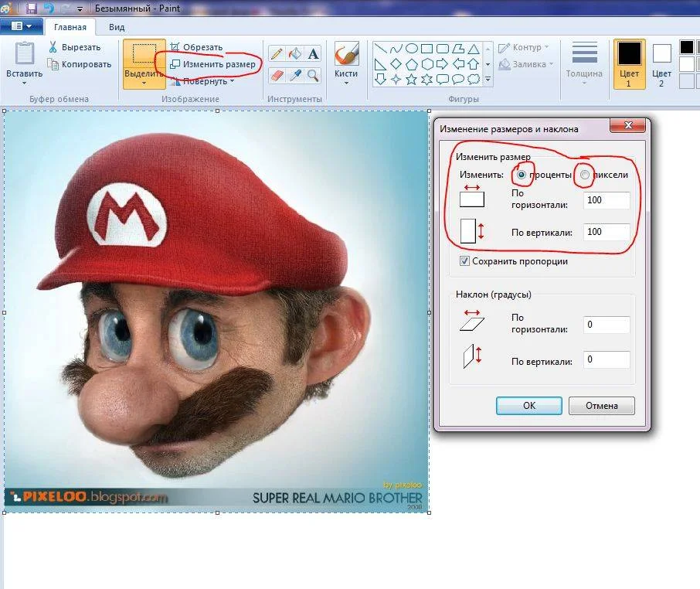
Task: Choose the right arrow shape
Action: click(x=443, y=64)
